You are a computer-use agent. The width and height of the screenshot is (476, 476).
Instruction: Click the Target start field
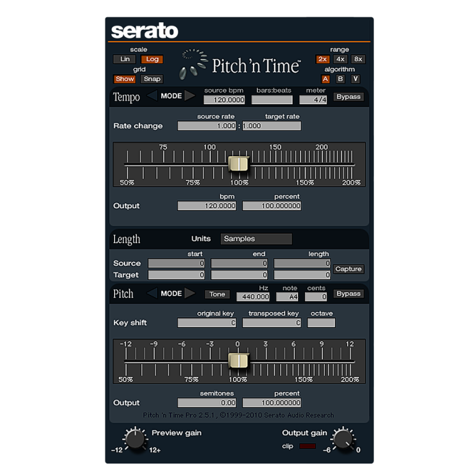(x=177, y=275)
